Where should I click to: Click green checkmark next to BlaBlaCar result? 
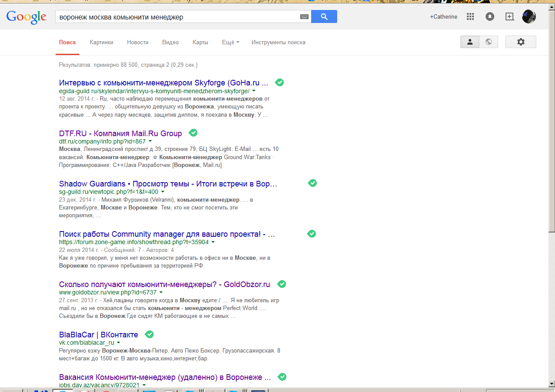tap(149, 334)
